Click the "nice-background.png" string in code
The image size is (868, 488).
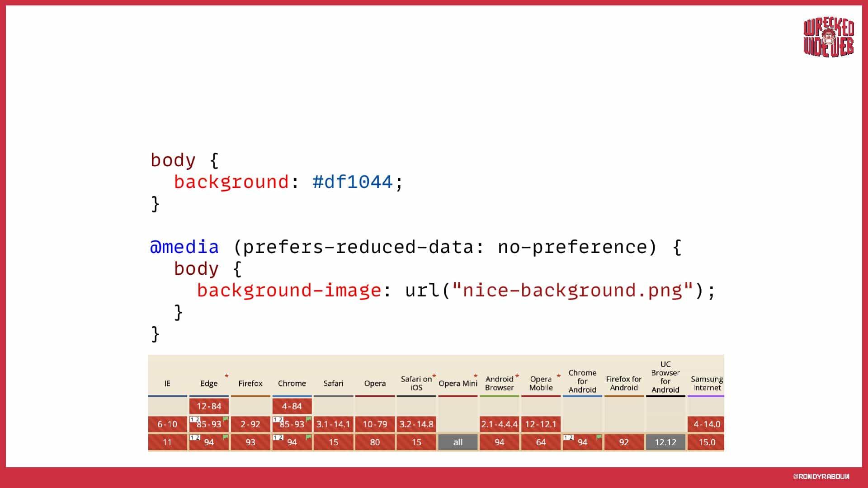(572, 291)
